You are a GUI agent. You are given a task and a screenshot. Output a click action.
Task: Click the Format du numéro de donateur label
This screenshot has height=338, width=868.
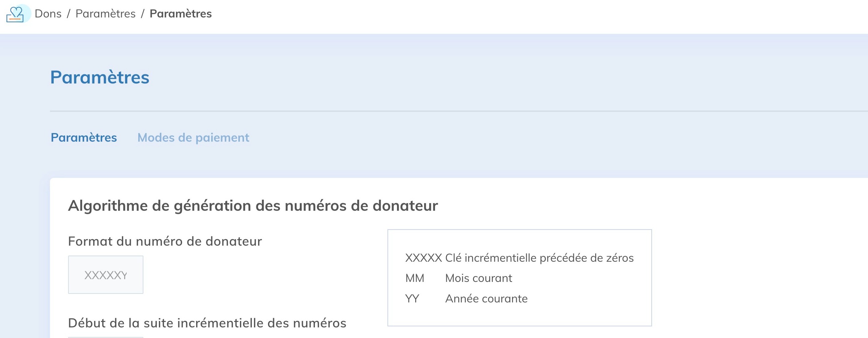point(165,241)
